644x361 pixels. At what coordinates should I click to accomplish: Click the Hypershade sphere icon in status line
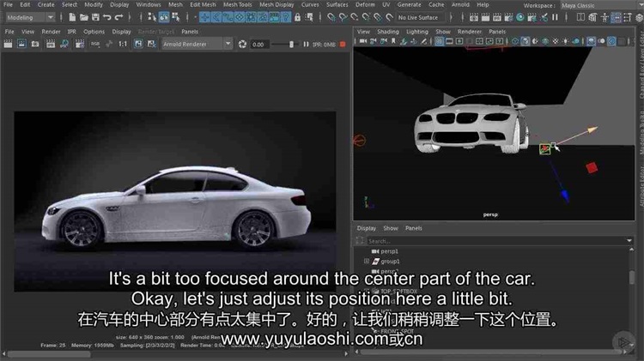520,17
